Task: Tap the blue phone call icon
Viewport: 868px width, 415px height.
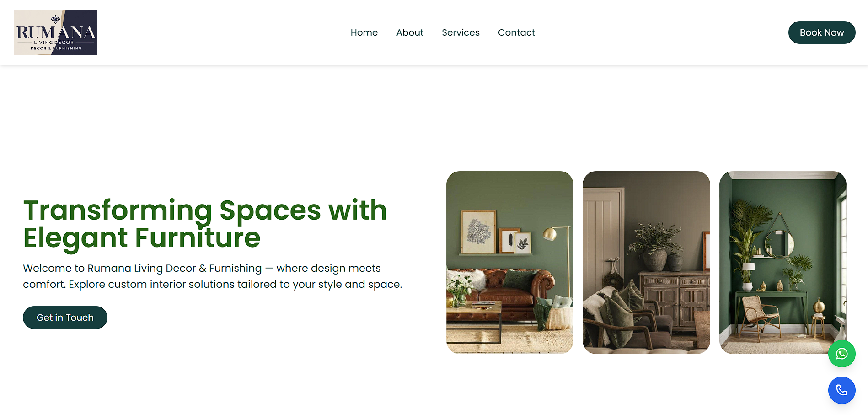Action: [841, 390]
